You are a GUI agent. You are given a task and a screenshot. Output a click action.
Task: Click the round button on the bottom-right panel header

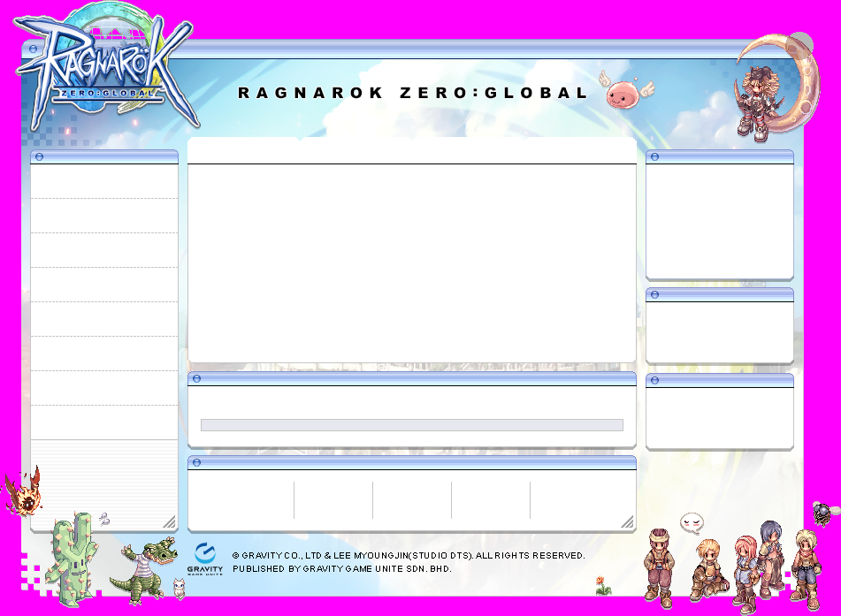655,381
